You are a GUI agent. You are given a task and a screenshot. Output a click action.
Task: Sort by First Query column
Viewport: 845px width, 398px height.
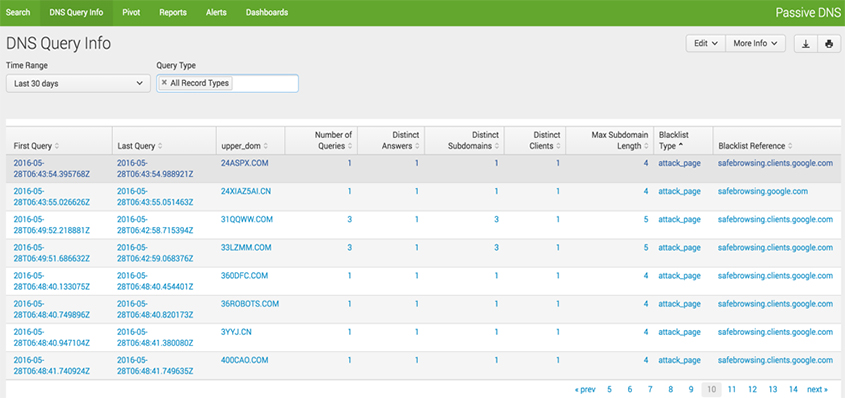point(36,146)
